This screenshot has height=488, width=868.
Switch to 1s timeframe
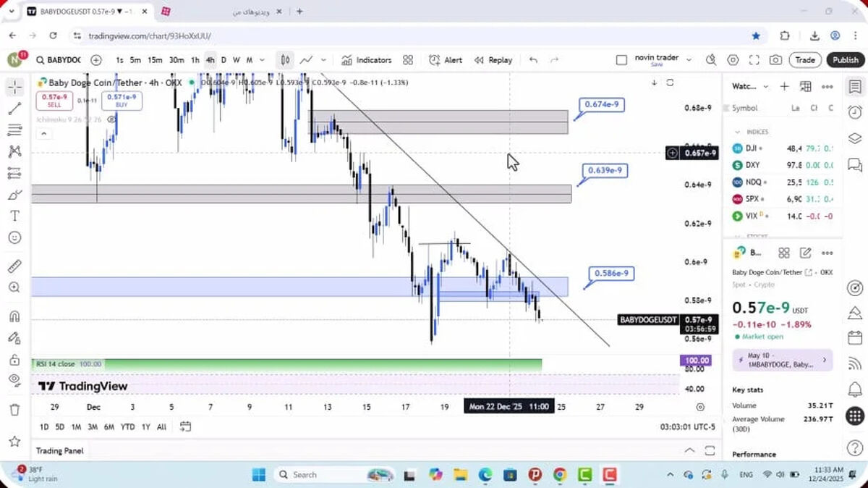coord(119,60)
